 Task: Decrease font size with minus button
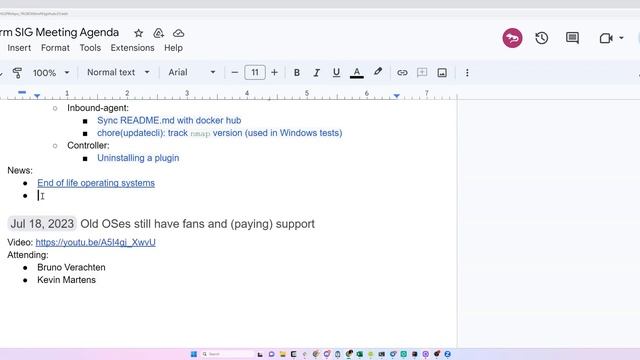click(x=235, y=73)
